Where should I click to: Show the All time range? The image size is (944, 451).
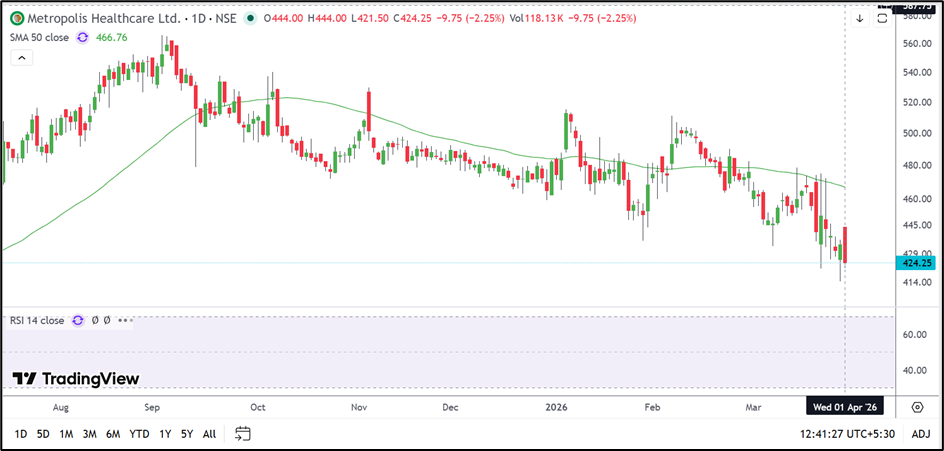click(x=209, y=434)
